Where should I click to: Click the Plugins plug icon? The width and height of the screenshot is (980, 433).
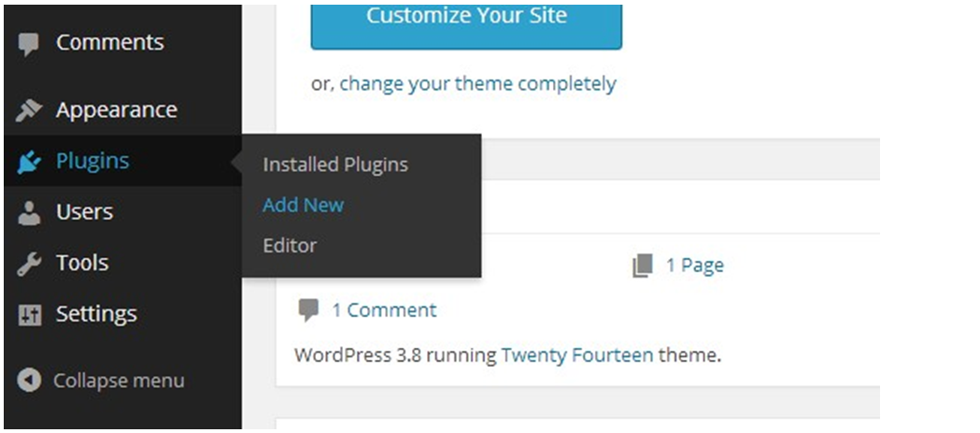click(29, 162)
